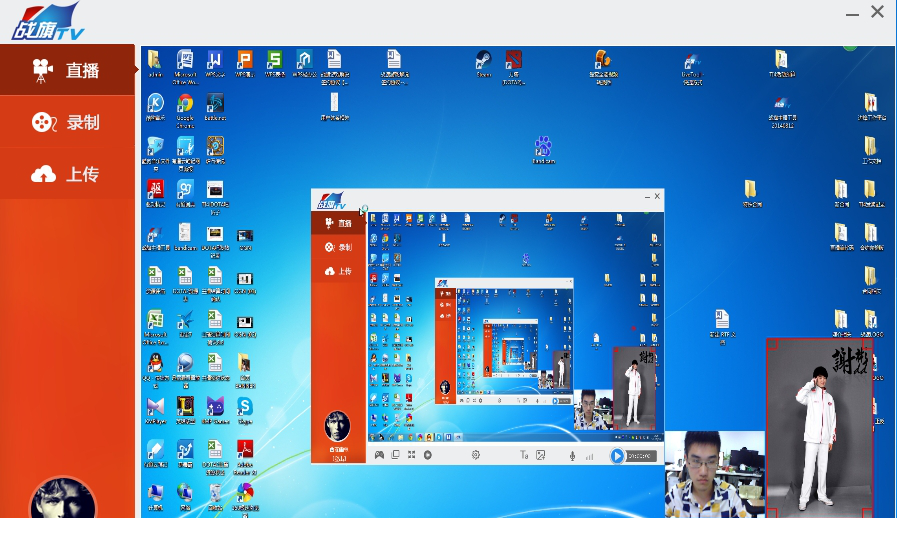The height and width of the screenshot is (538, 897).
Task: Click the camera record icon in previewed toolbar
Action: pyautogui.click(x=427, y=455)
